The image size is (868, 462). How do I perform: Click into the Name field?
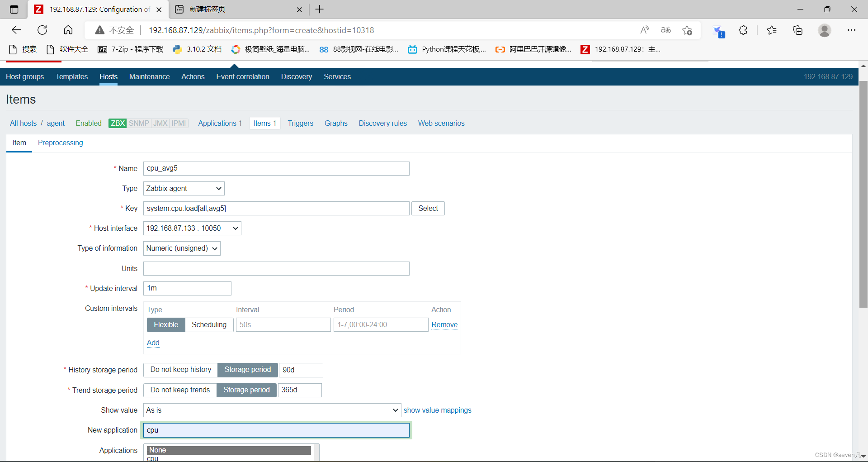(276, 169)
